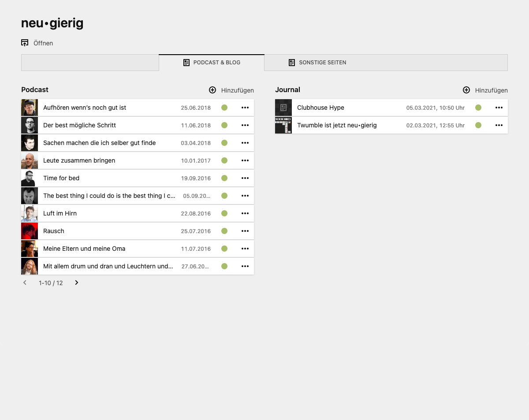The image size is (529, 420).
Task: Open the options menu for "Rausch"
Action: click(x=245, y=231)
